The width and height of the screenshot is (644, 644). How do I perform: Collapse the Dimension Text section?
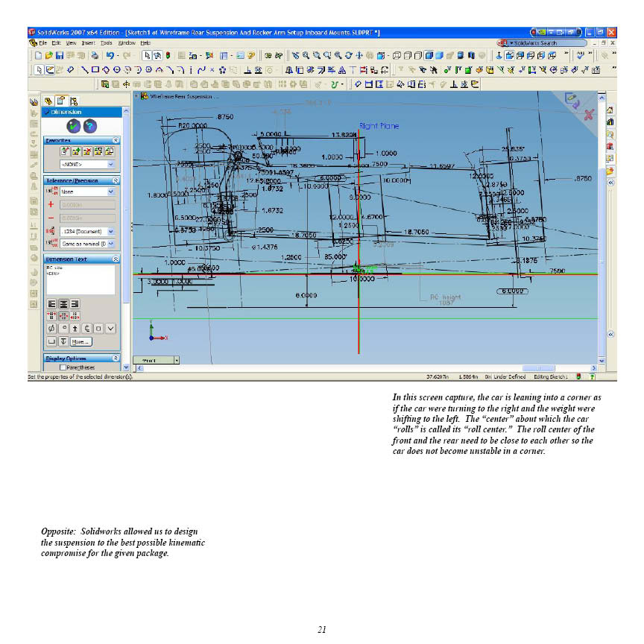pos(116,259)
